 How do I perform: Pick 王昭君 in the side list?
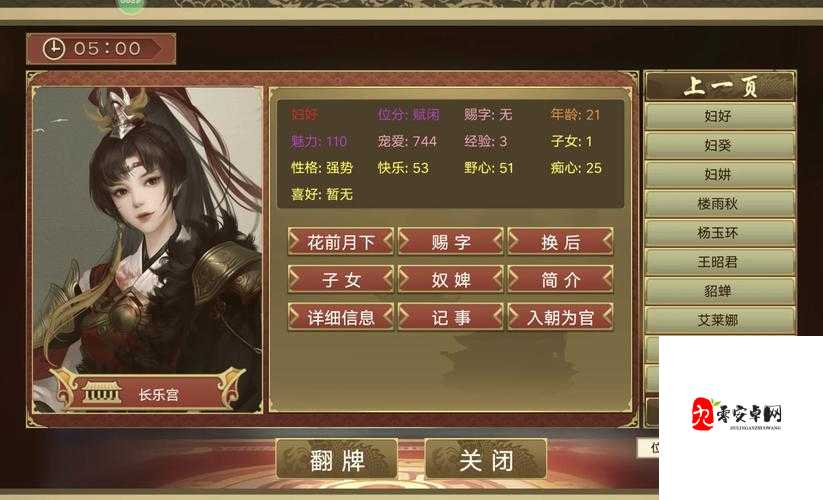pyautogui.click(x=720, y=262)
